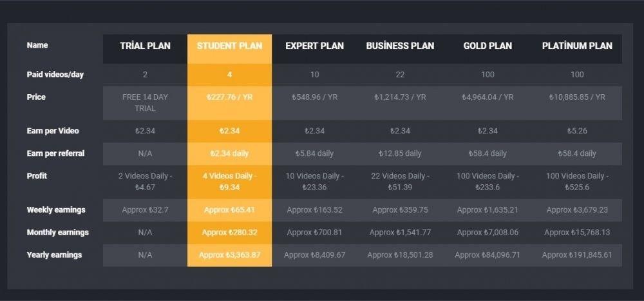Choose the highlighted Student Plan header
Image resolution: width=644 pixels, height=301 pixels.
229,46
